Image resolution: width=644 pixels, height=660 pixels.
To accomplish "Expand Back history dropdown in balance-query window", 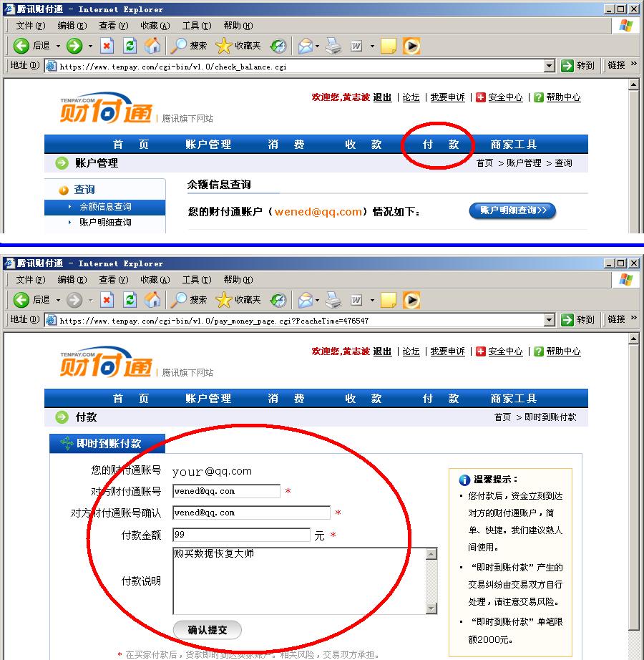I will pyautogui.click(x=58, y=46).
